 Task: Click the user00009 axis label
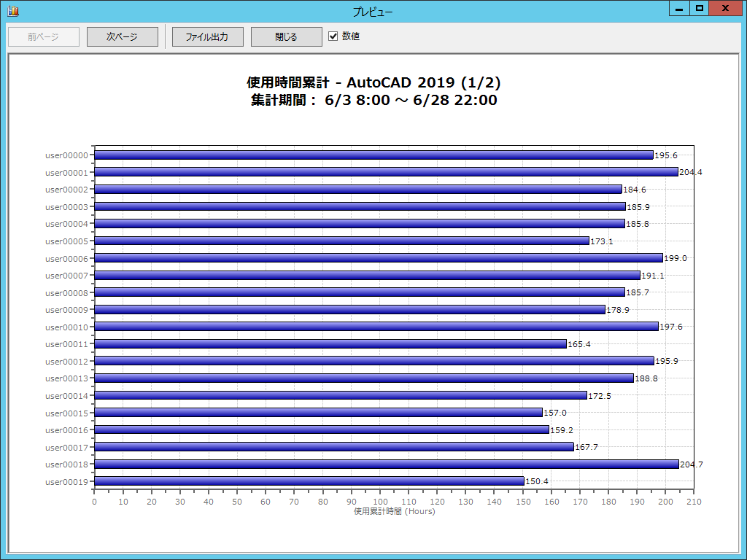[x=66, y=310]
